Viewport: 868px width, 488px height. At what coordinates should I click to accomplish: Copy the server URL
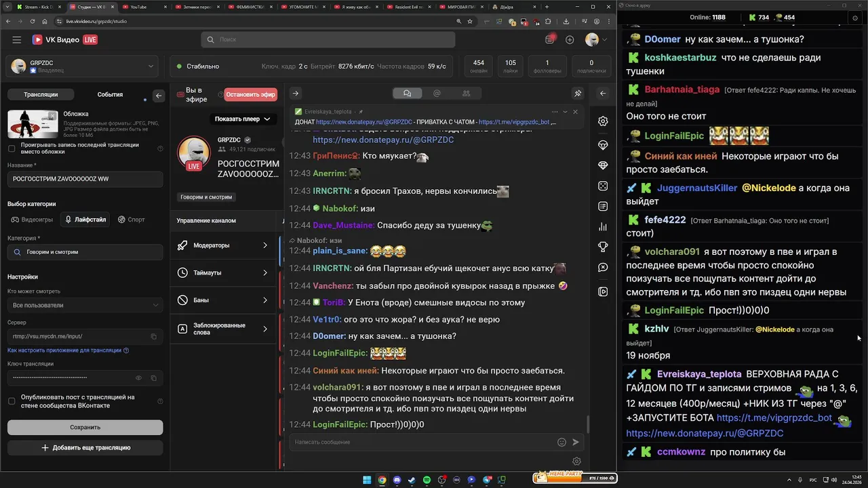pos(154,336)
